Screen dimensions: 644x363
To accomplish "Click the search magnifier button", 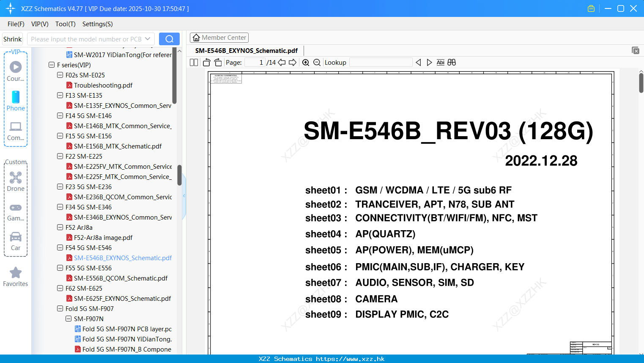I will pyautogui.click(x=169, y=39).
